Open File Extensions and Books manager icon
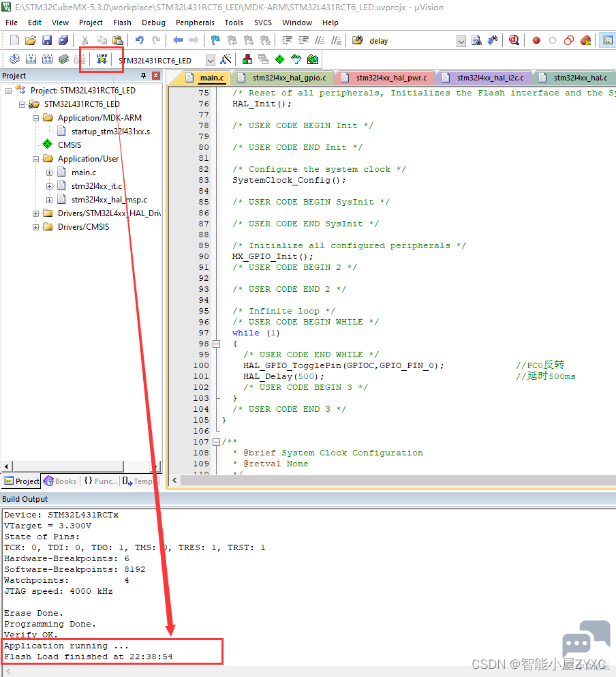 click(x=247, y=59)
